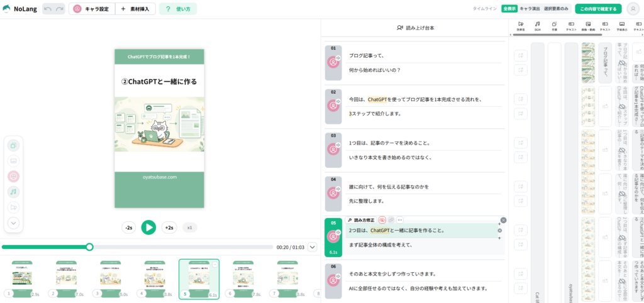Redo the last edit
This screenshot has width=644, height=303.
[x=60, y=9]
